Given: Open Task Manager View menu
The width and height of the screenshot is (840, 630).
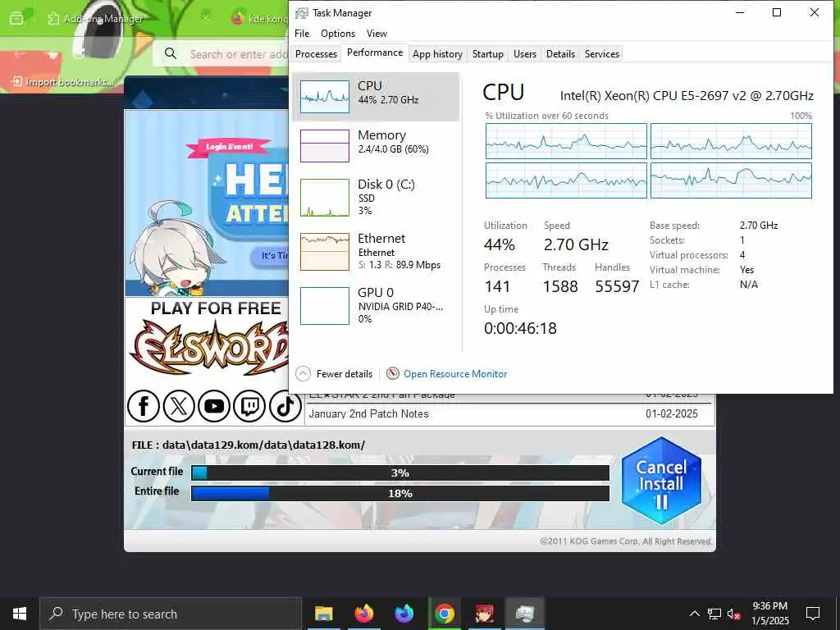Looking at the screenshot, I should [x=377, y=33].
